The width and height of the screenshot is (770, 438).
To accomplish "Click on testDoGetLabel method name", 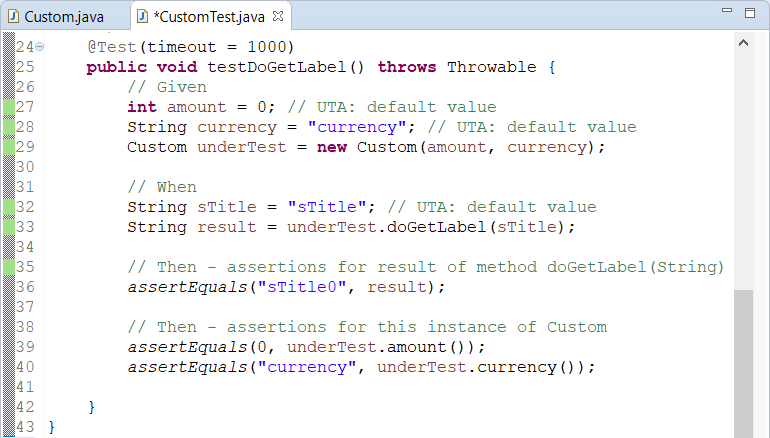I will 276,67.
